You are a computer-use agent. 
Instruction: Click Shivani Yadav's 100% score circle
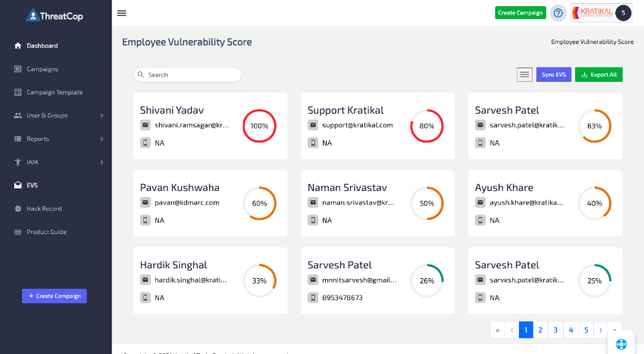coord(260,126)
